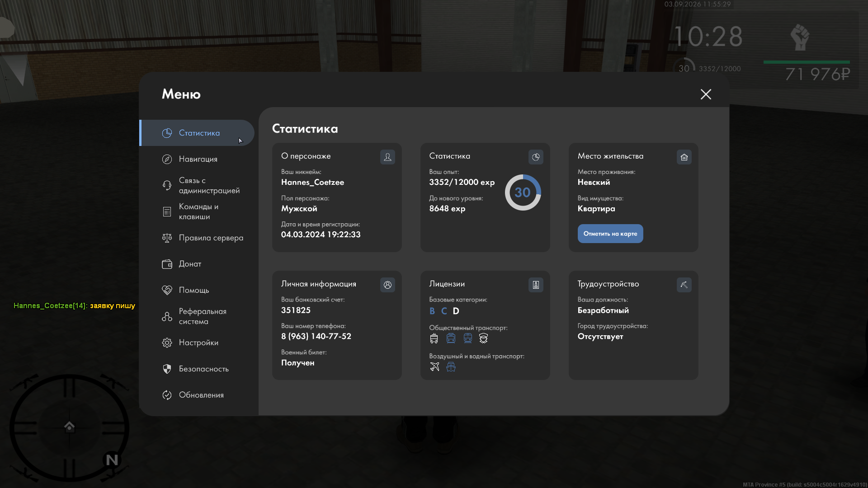Image resolution: width=868 pixels, height=488 pixels.
Task: Click the airplane license icon
Action: point(434,366)
